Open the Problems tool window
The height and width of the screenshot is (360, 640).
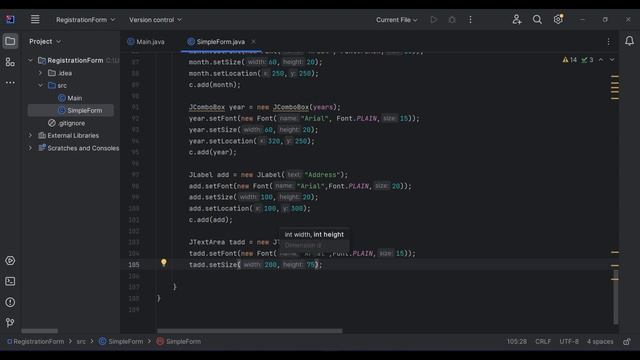tap(10, 302)
